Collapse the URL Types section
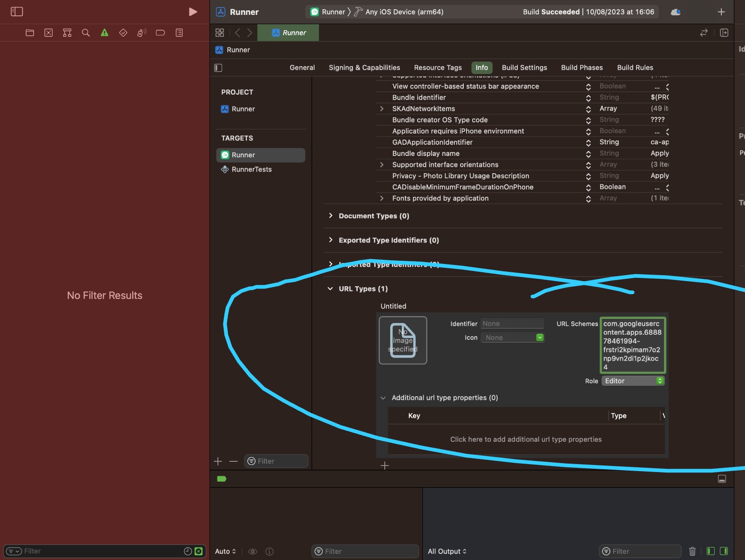This screenshot has height=560, width=745. tap(330, 289)
